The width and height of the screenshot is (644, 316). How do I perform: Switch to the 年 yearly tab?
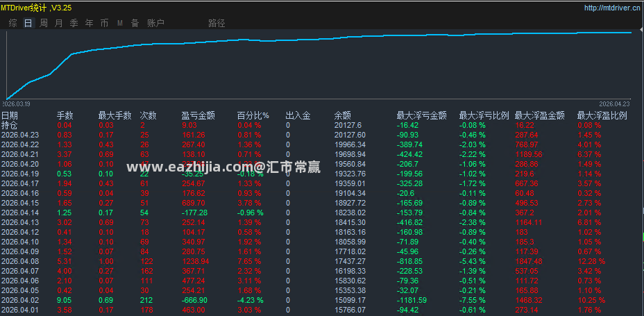pyautogui.click(x=89, y=24)
